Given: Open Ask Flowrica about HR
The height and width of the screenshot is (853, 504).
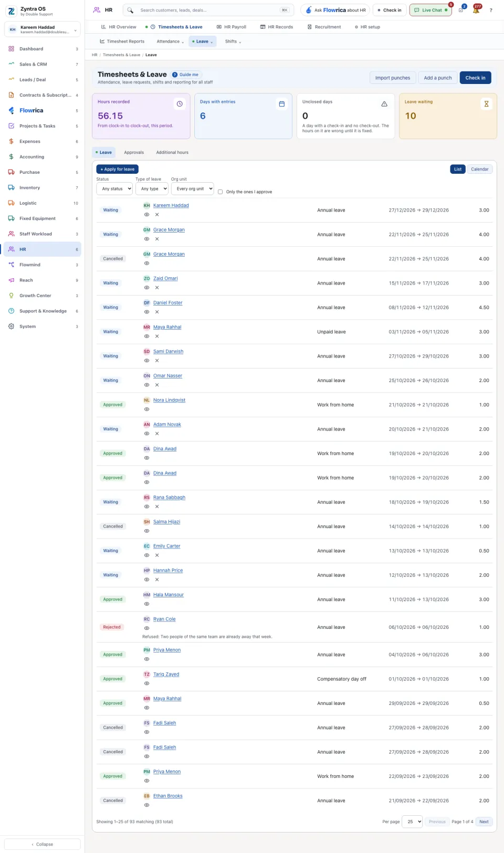Looking at the screenshot, I should 335,10.
